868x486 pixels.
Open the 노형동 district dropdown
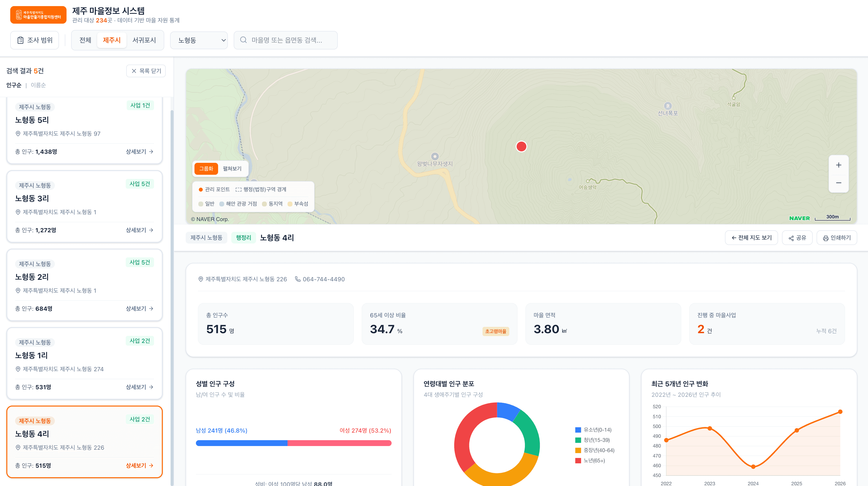point(199,40)
